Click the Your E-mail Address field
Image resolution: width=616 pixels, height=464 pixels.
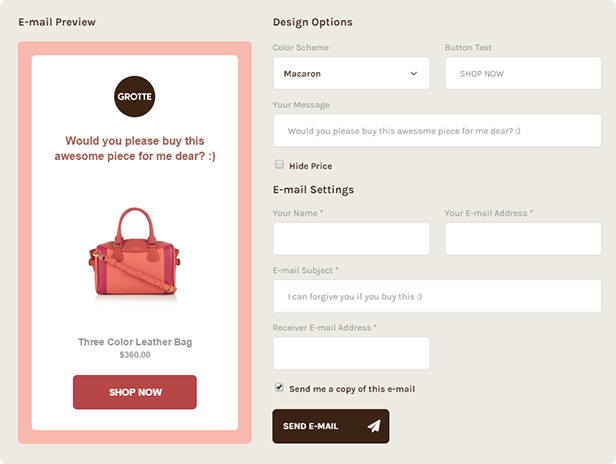[x=523, y=239]
